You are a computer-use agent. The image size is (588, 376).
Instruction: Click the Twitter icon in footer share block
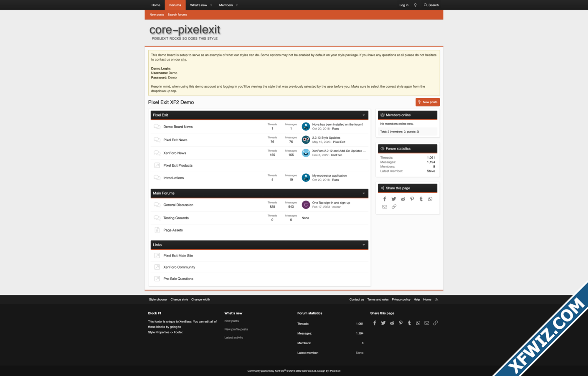(x=383, y=323)
